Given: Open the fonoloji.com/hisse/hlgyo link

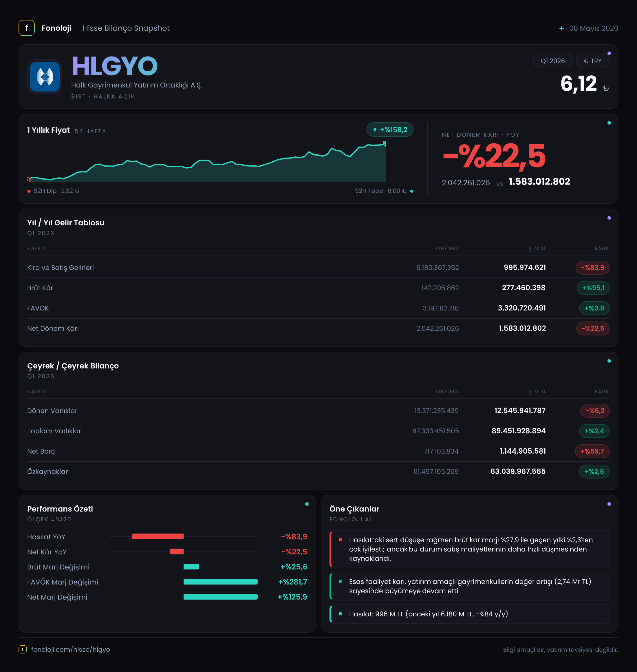Looking at the screenshot, I should [71, 649].
